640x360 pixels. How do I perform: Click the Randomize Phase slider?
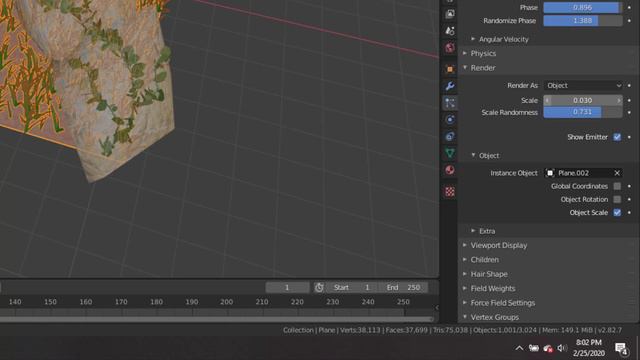click(583, 20)
